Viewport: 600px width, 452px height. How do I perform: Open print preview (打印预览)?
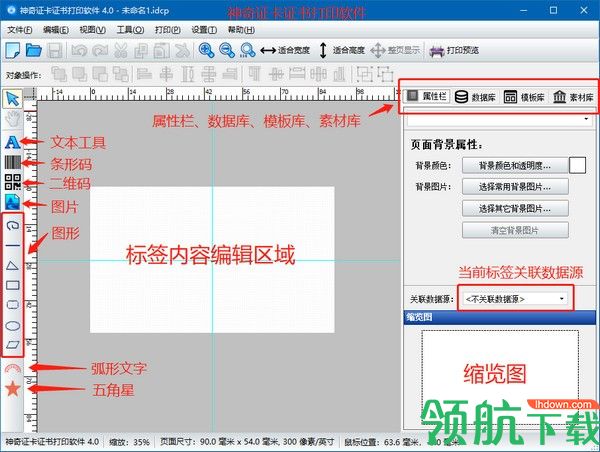tap(454, 50)
